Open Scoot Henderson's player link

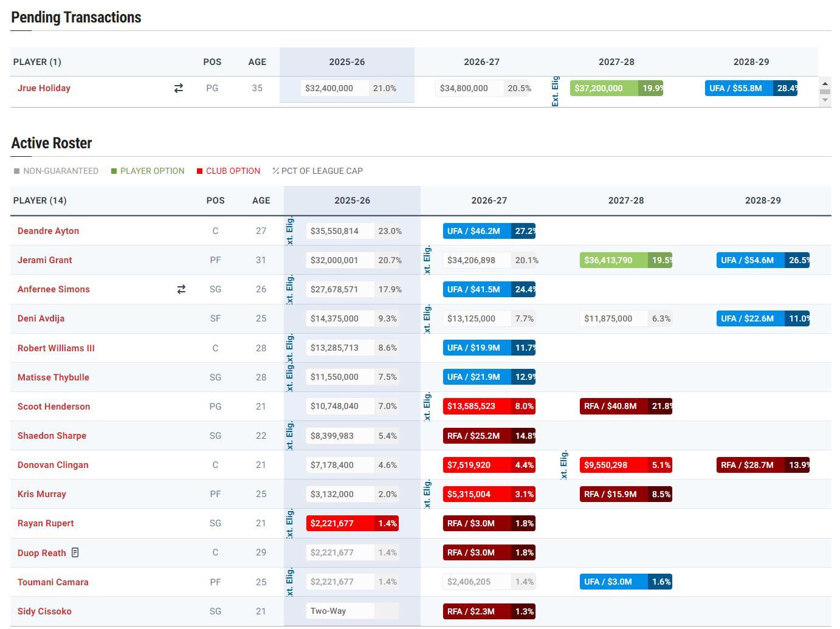53,407
